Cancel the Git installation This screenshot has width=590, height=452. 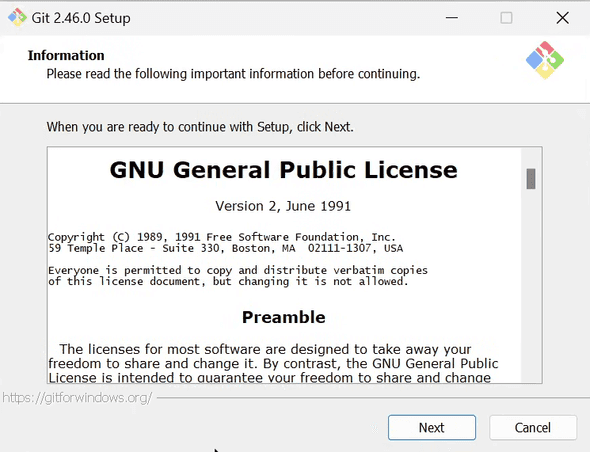tap(533, 428)
